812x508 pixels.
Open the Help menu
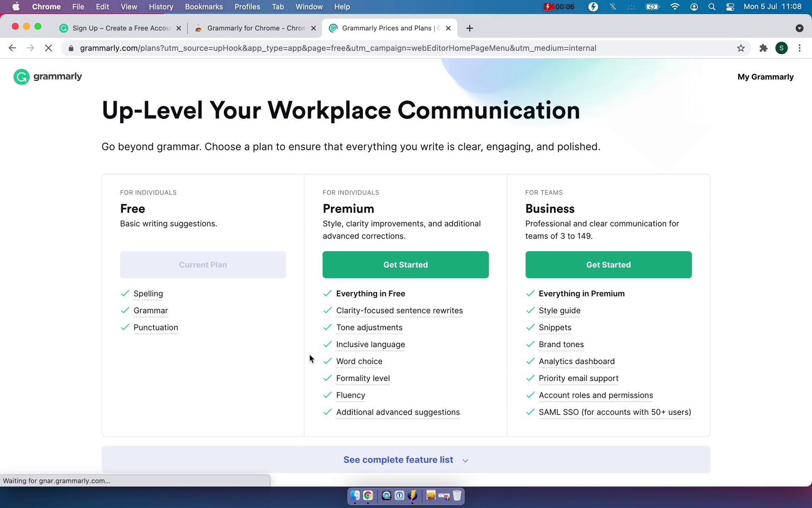click(x=342, y=7)
